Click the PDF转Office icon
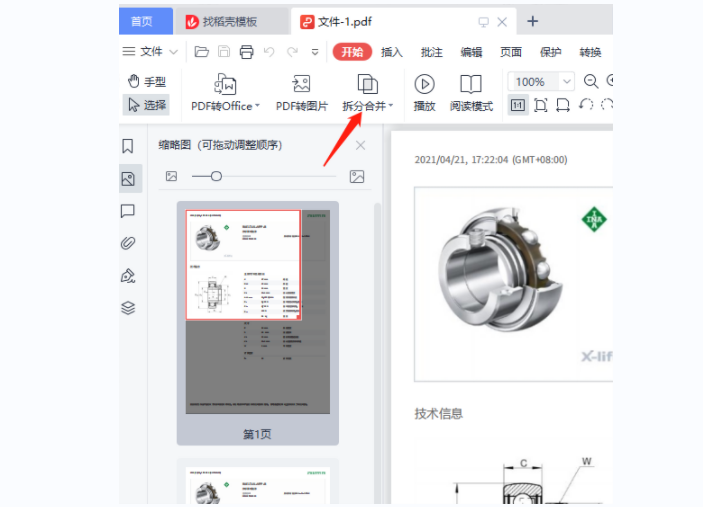Screen dimensions: 703x507 [225, 84]
